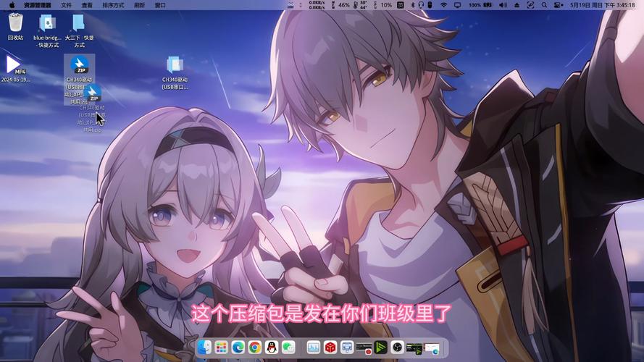
Task: Open the 刷新 menu
Action: pos(140,5)
